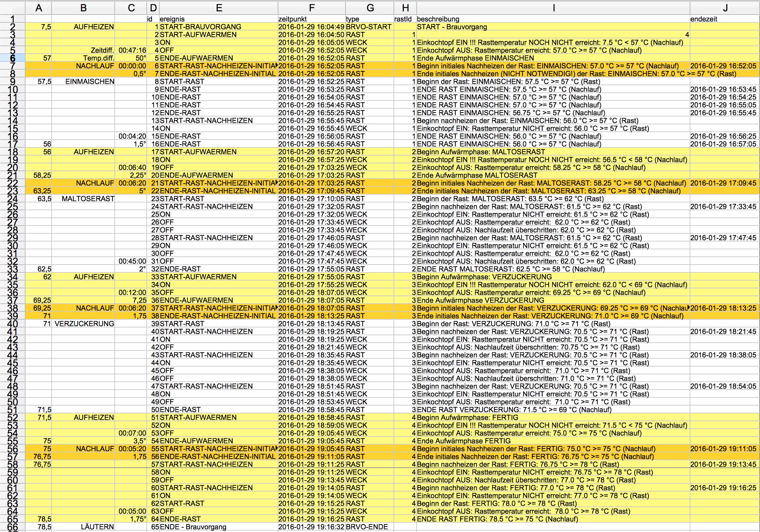The image size is (760, 532).
Task: Click the 'beschreibung' header cell
Action: (553, 19)
